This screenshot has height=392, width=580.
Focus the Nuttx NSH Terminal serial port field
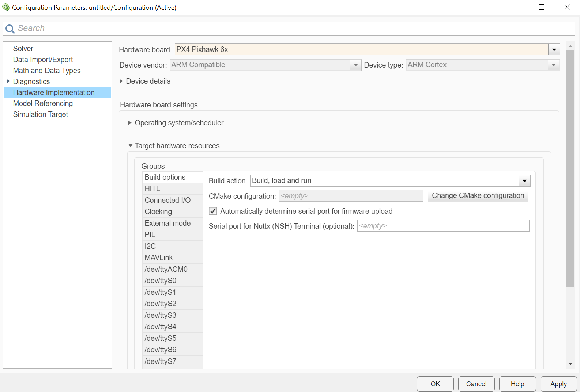[x=443, y=226]
